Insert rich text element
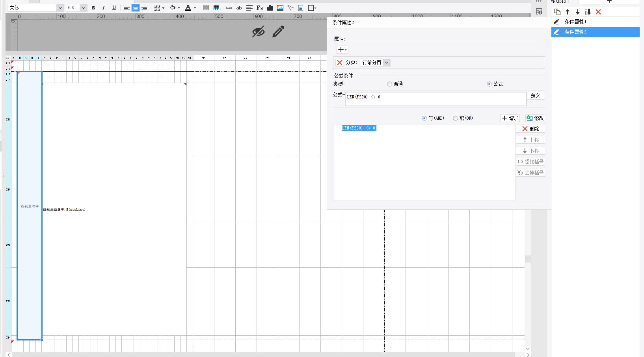This screenshot has height=357, width=644. [249, 8]
